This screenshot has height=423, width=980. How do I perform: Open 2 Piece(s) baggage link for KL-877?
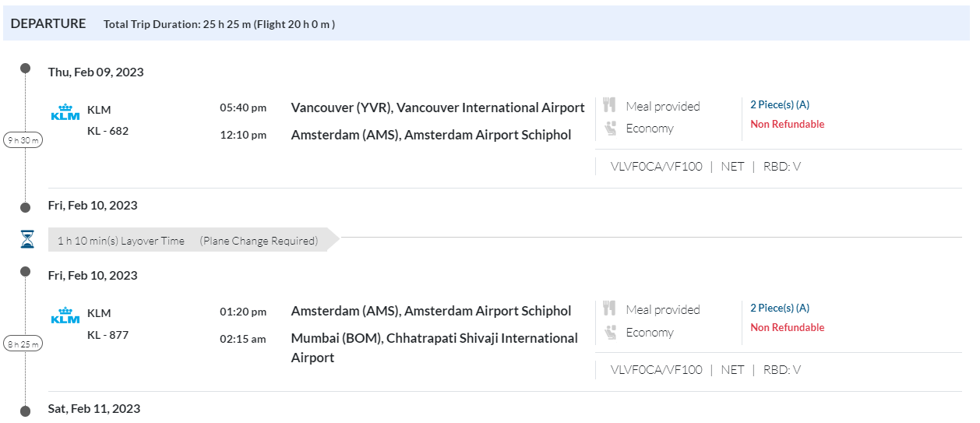tap(779, 308)
